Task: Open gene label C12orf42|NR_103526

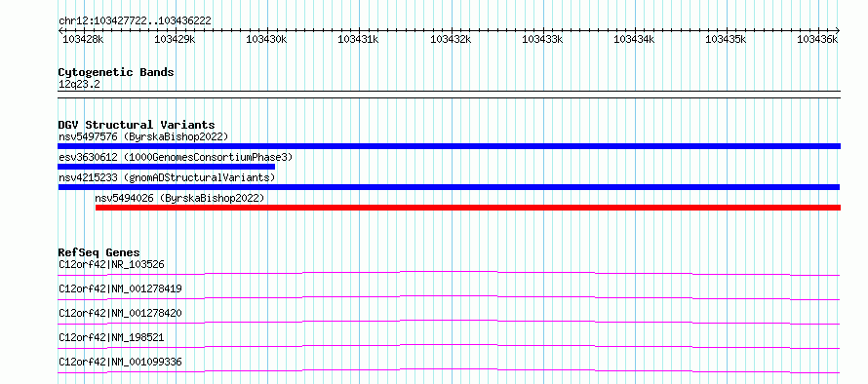Action: point(112,264)
